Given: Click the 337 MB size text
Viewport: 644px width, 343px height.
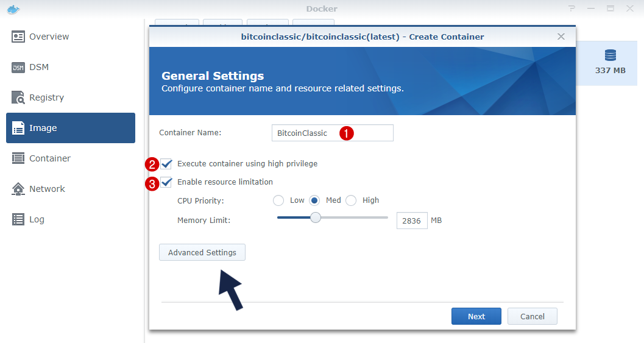Looking at the screenshot, I should pos(610,70).
